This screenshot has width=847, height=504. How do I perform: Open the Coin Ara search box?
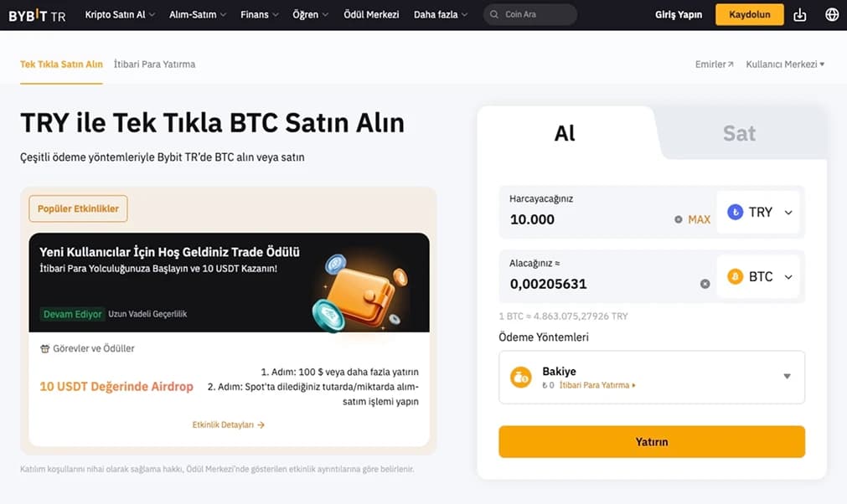(529, 14)
